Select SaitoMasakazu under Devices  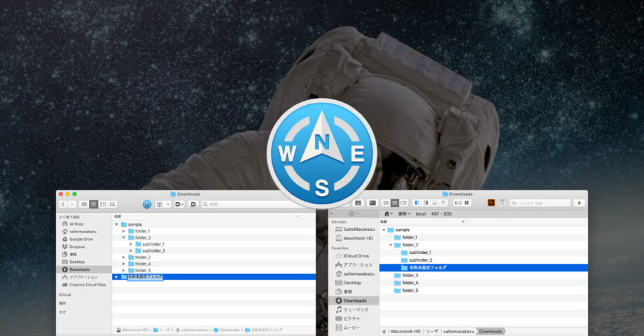click(x=359, y=229)
